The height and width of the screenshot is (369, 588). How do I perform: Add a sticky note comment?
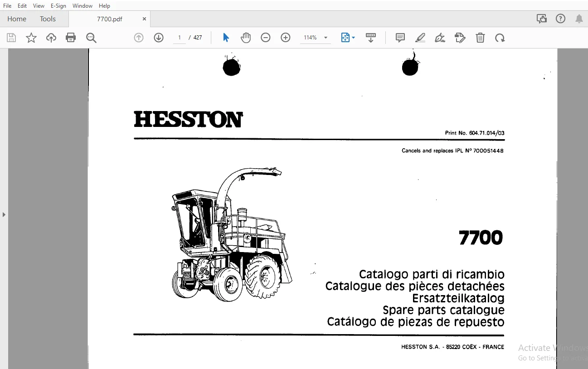point(400,38)
